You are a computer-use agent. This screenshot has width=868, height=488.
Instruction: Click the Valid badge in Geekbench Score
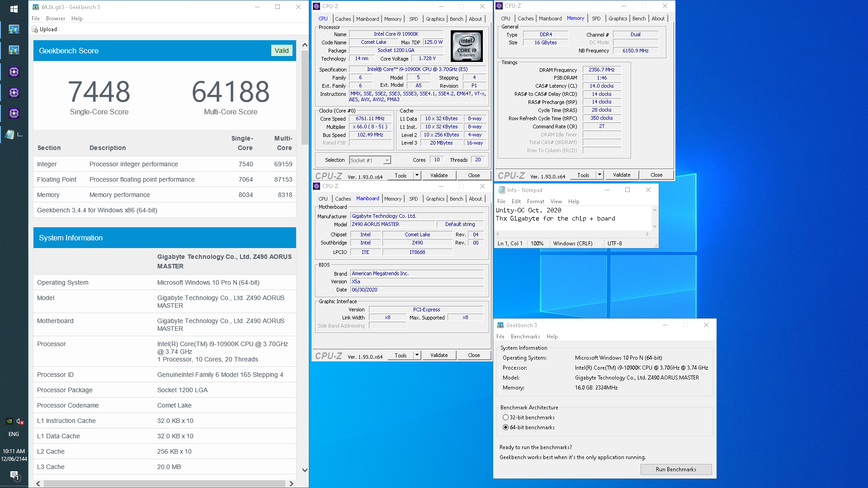(282, 51)
